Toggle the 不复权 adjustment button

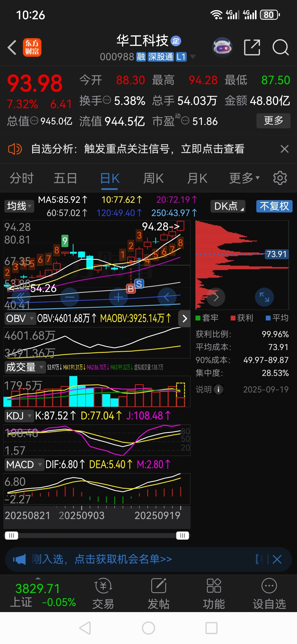274,206
